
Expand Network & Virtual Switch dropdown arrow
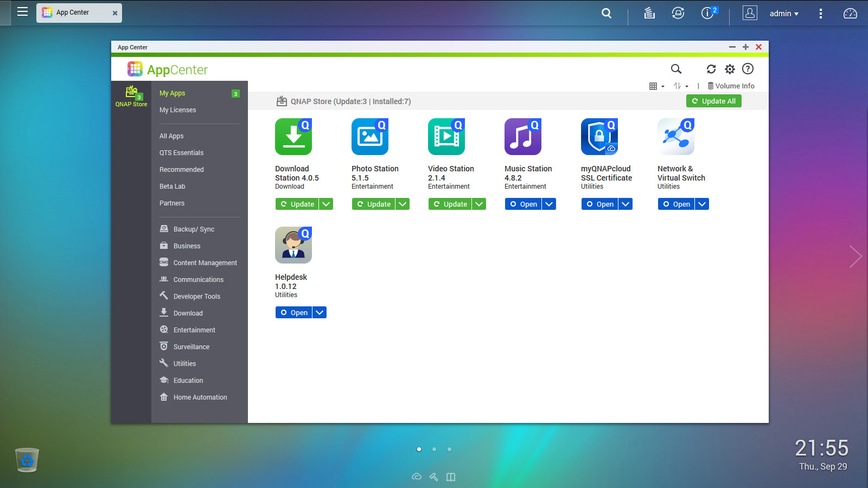pos(702,204)
